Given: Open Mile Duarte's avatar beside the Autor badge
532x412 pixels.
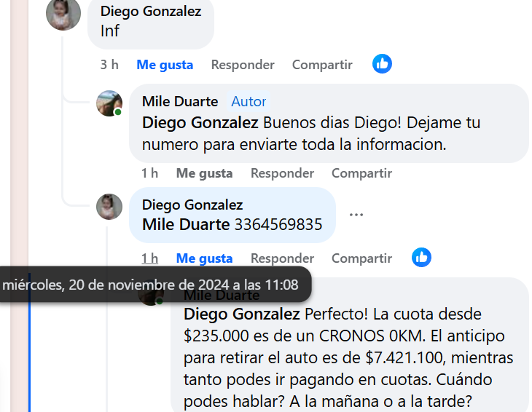Looking at the screenshot, I should point(109,103).
